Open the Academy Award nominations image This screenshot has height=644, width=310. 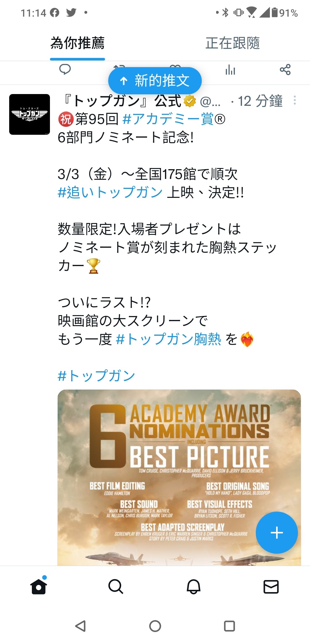tap(179, 477)
